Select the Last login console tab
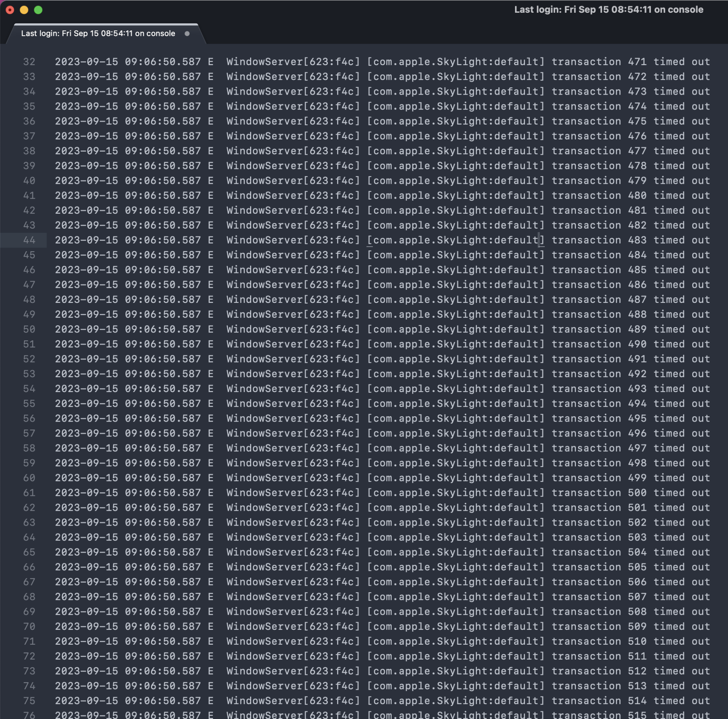The height and width of the screenshot is (719, 728). pyautogui.click(x=106, y=33)
